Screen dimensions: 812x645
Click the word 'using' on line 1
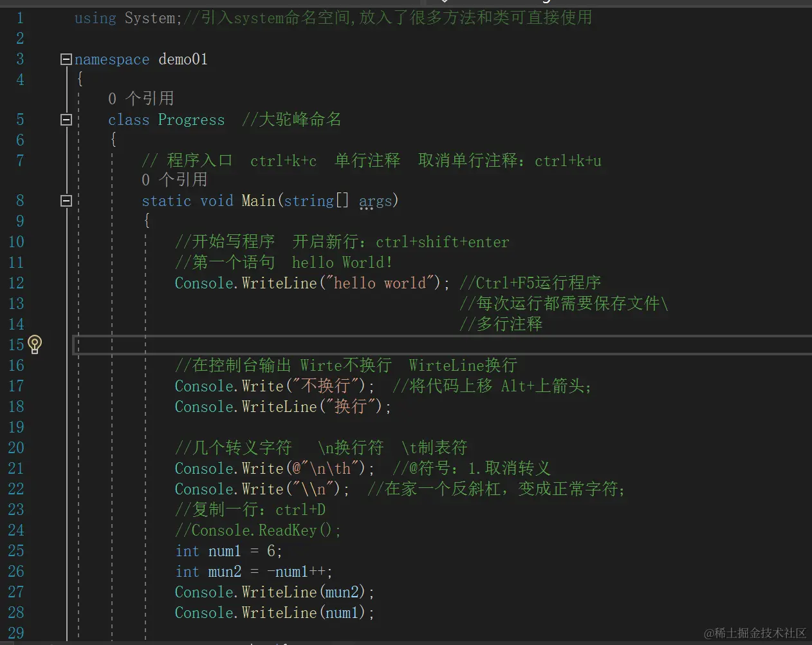95,18
